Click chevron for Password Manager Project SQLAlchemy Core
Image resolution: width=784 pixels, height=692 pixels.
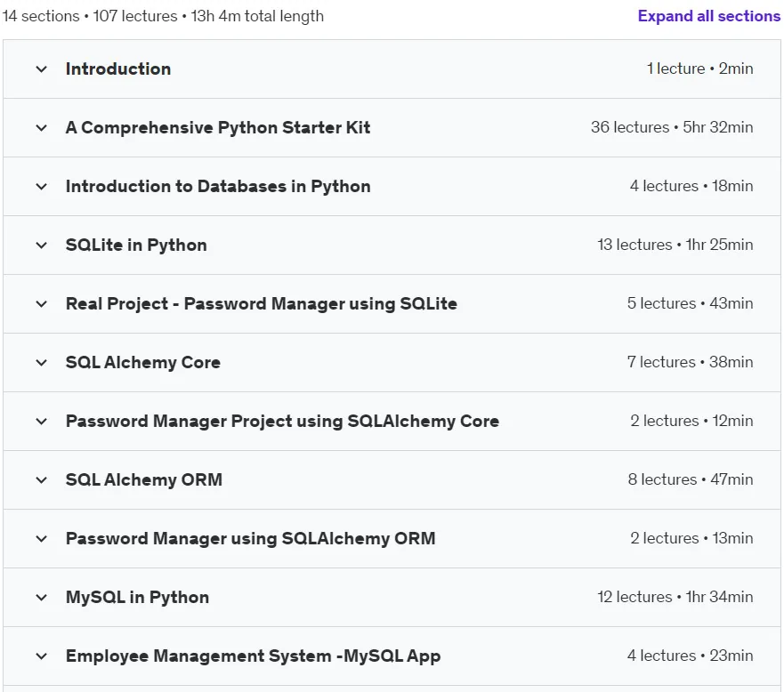tap(42, 422)
